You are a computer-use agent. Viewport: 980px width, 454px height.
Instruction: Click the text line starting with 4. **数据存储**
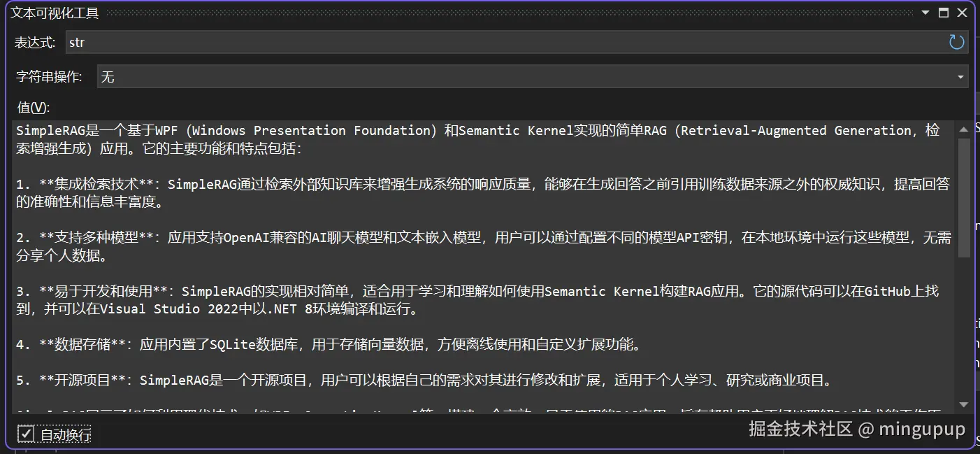(x=329, y=344)
